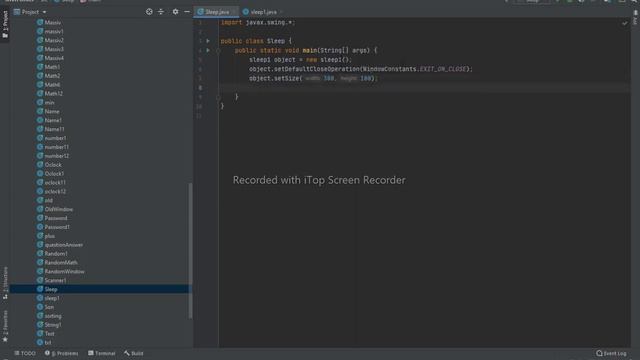Open the 1: Project side tool tab

(x=5, y=24)
